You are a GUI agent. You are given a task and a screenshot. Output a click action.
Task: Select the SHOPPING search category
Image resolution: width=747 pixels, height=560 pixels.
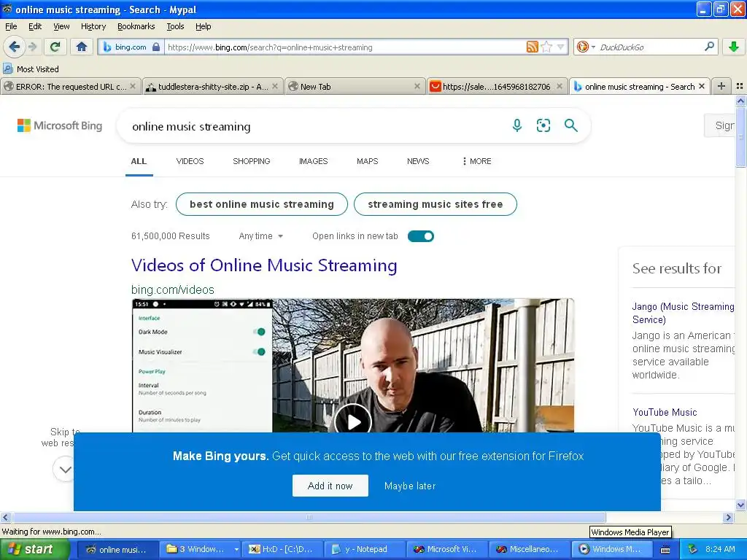click(x=251, y=161)
